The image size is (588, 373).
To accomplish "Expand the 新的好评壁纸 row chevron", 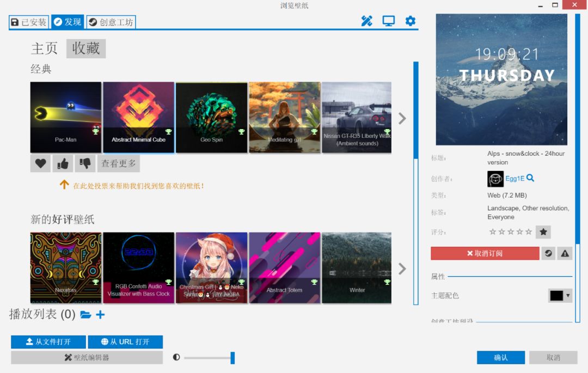I will point(402,268).
